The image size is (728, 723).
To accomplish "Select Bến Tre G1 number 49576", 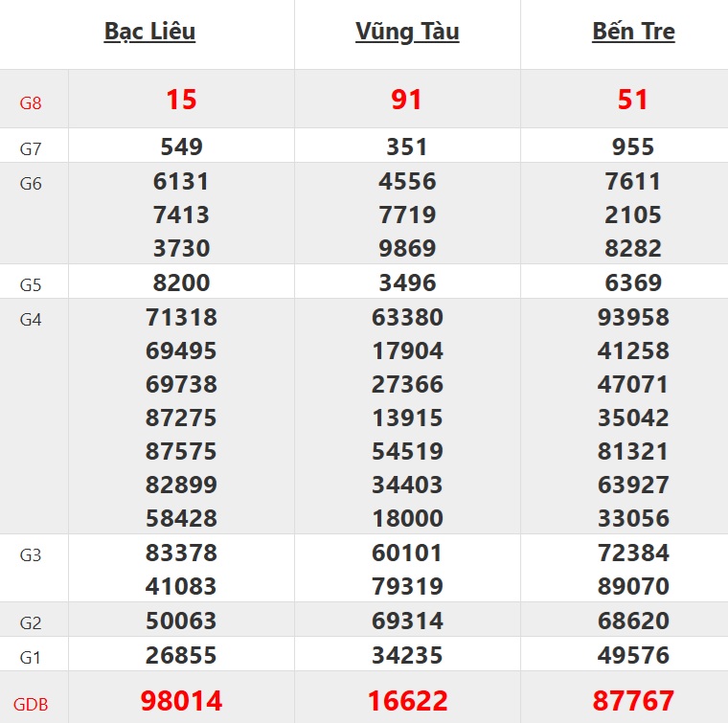I will (x=633, y=656).
